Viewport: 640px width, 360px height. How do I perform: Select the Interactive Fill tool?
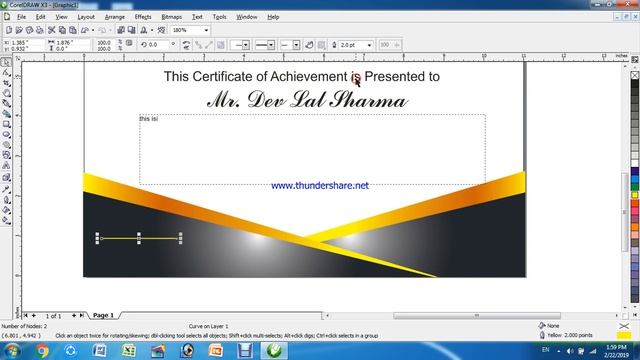pos(6,220)
